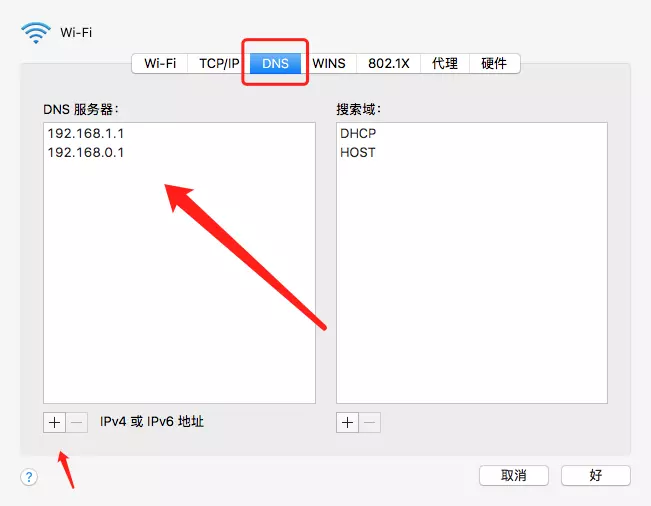Screen dimensions: 651x506
Task: Switch to the Wi-Fi tab
Action: pyautogui.click(x=160, y=64)
